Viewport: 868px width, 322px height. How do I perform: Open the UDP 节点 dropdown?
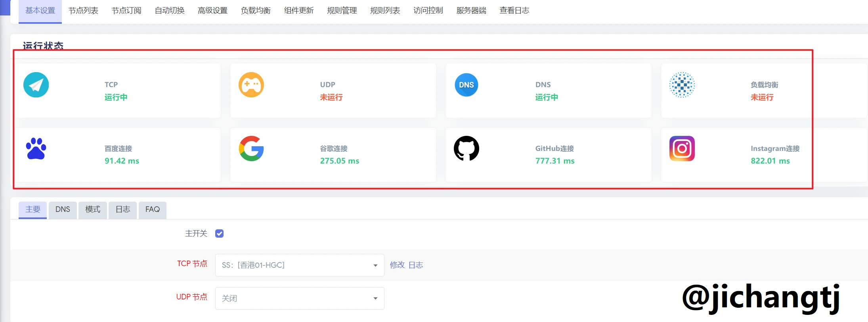pos(300,298)
